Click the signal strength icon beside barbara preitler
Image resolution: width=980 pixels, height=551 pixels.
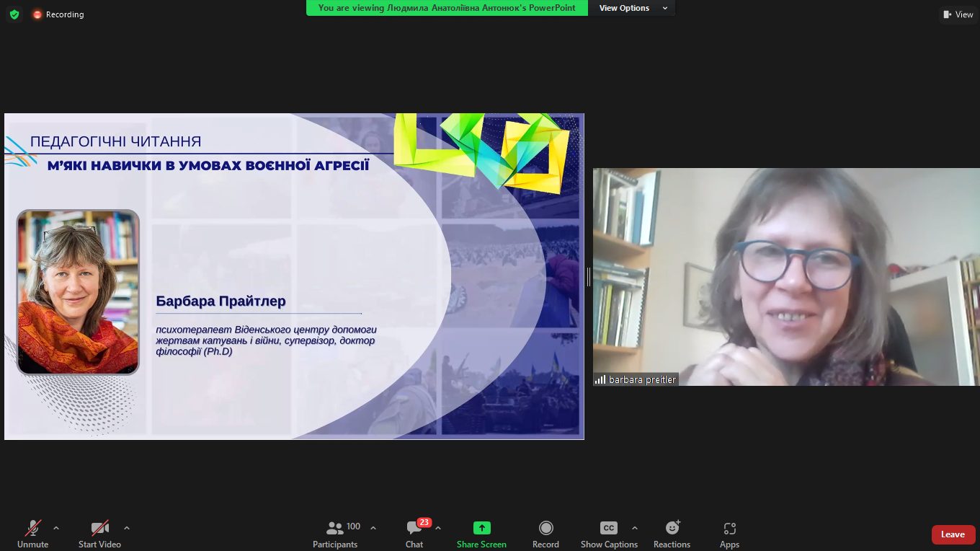tap(600, 379)
